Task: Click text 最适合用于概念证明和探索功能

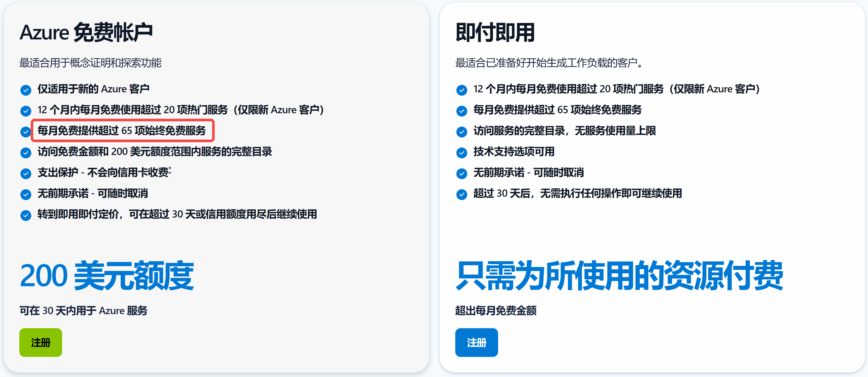Action: point(90,63)
